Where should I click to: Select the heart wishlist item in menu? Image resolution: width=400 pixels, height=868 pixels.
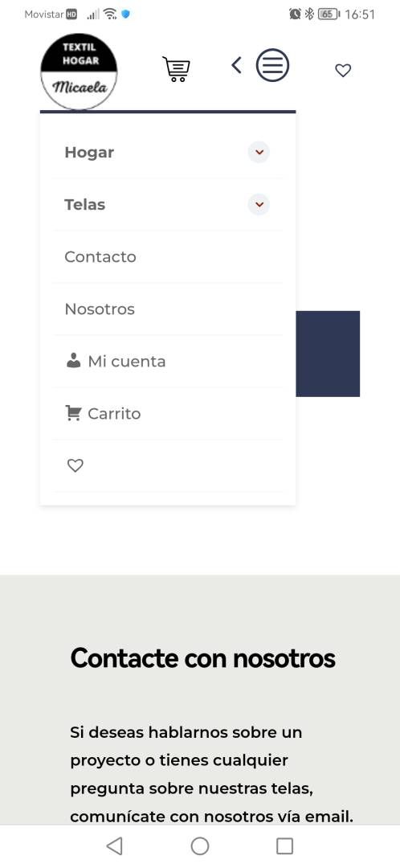pos(76,465)
